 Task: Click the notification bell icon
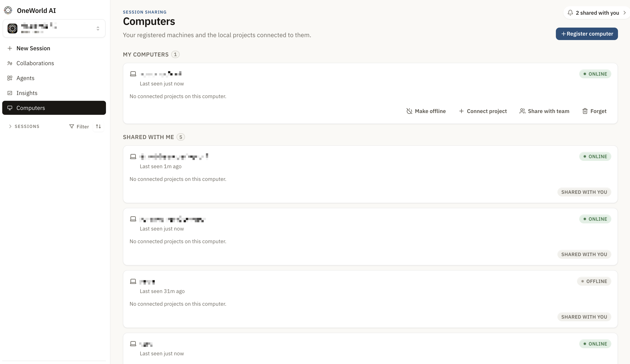click(x=570, y=13)
